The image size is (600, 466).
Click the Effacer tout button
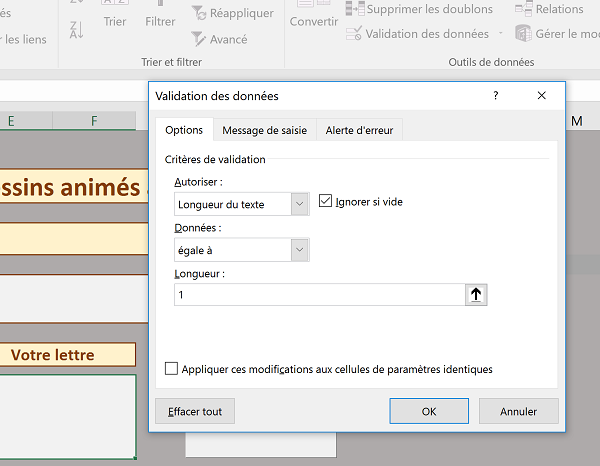195,411
